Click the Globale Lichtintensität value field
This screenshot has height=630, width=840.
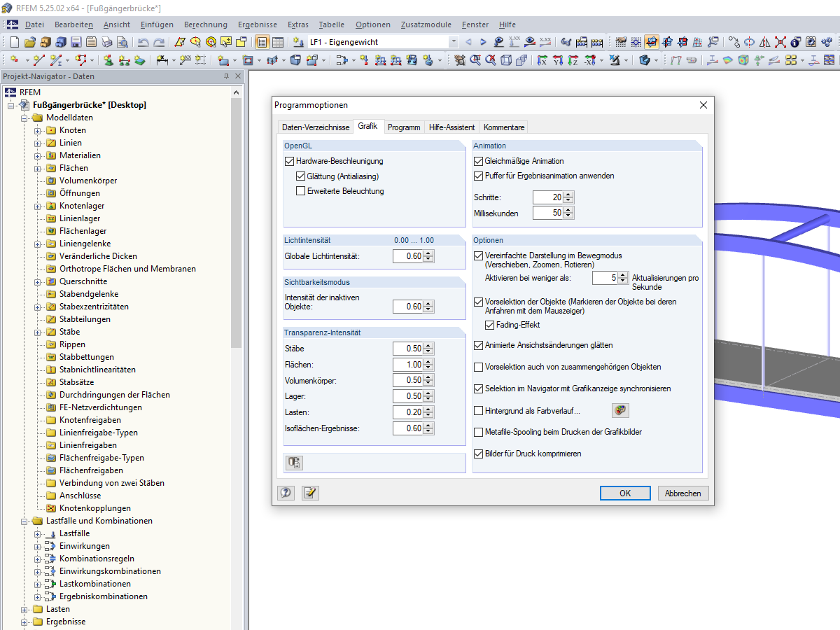[409, 256]
